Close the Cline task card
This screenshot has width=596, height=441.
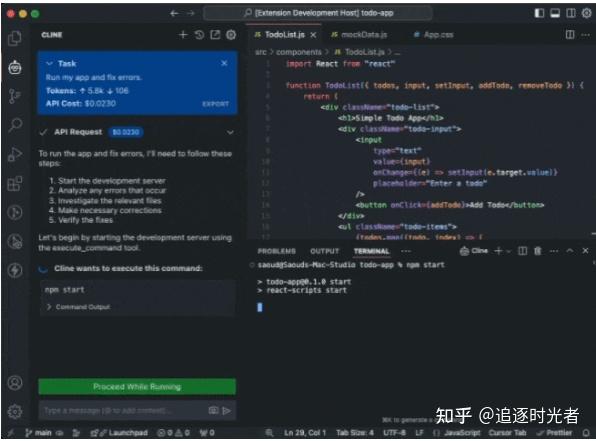(x=224, y=63)
